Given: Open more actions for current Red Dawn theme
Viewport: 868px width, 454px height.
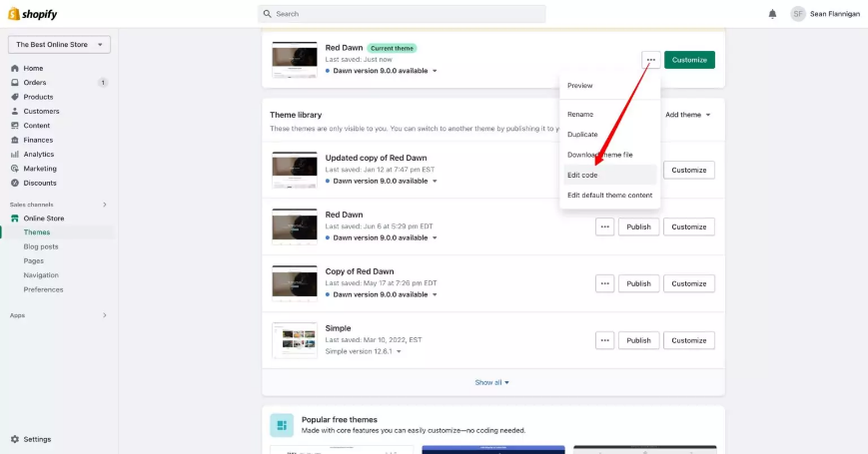Looking at the screenshot, I should [x=651, y=60].
